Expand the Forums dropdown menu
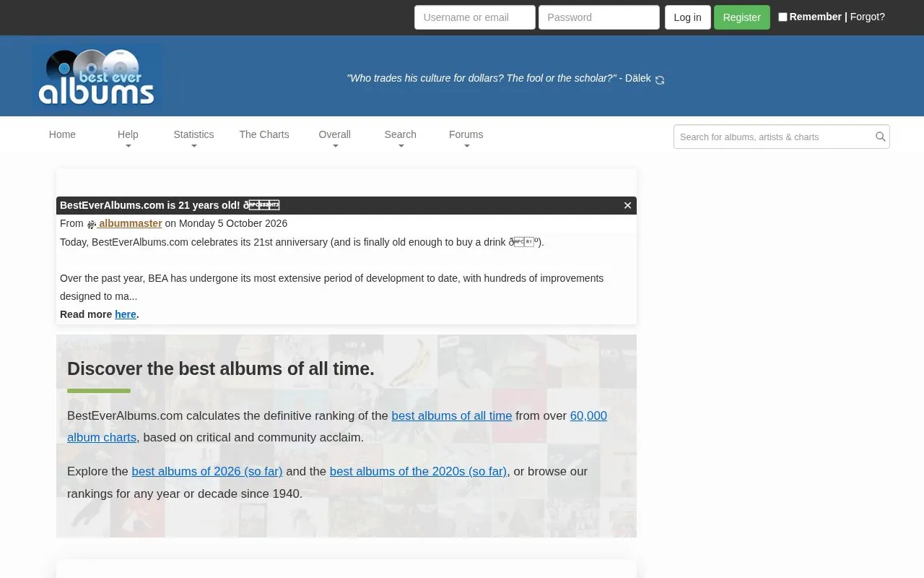The image size is (924, 578). tap(466, 139)
